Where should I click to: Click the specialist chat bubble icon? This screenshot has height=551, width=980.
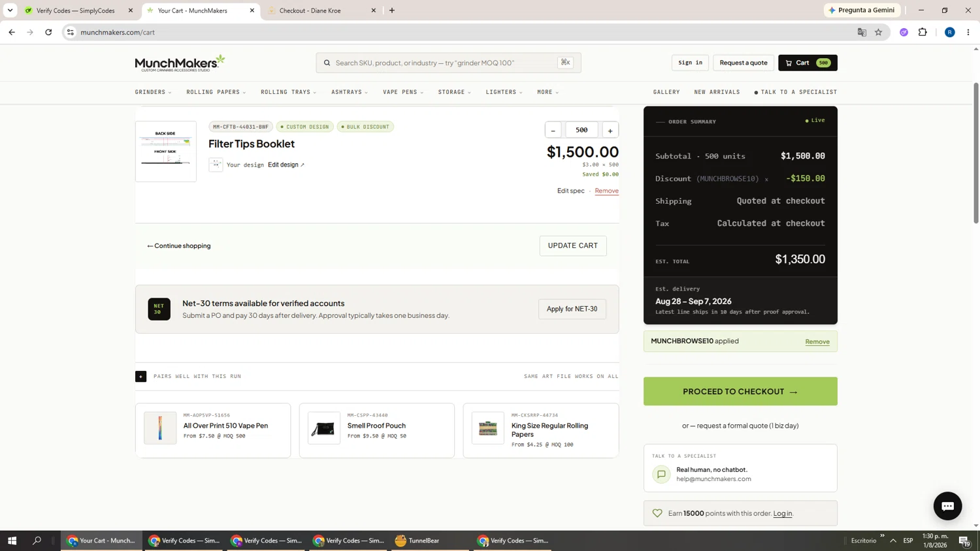(661, 474)
